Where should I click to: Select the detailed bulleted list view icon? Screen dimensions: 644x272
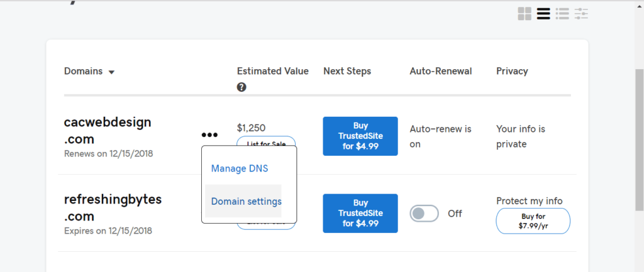point(562,13)
